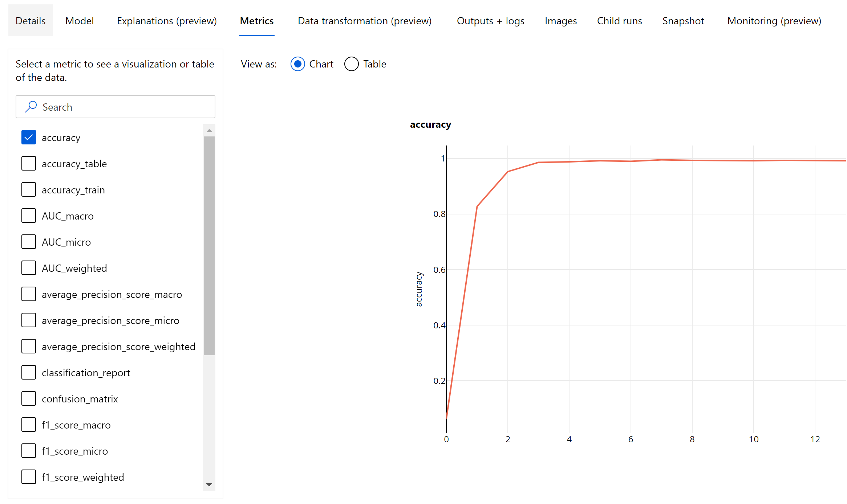Switch to the Details tab
This screenshot has width=847, height=504.
click(x=29, y=20)
